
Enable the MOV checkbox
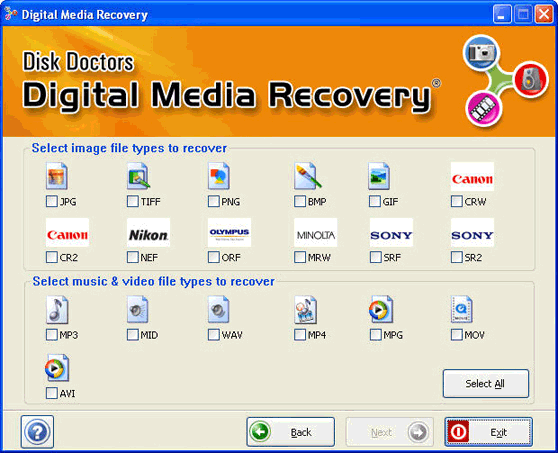click(457, 335)
